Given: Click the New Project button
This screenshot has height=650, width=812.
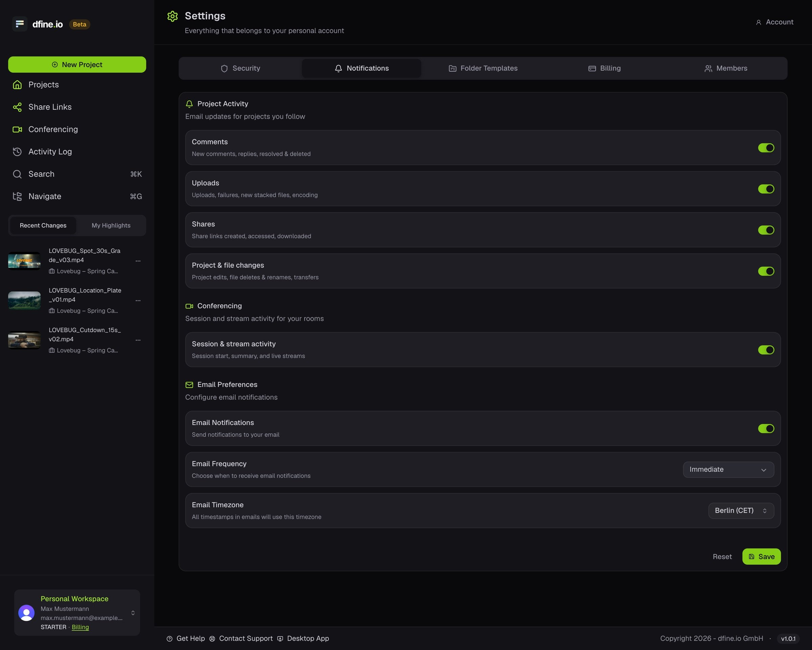Looking at the screenshot, I should click(77, 64).
